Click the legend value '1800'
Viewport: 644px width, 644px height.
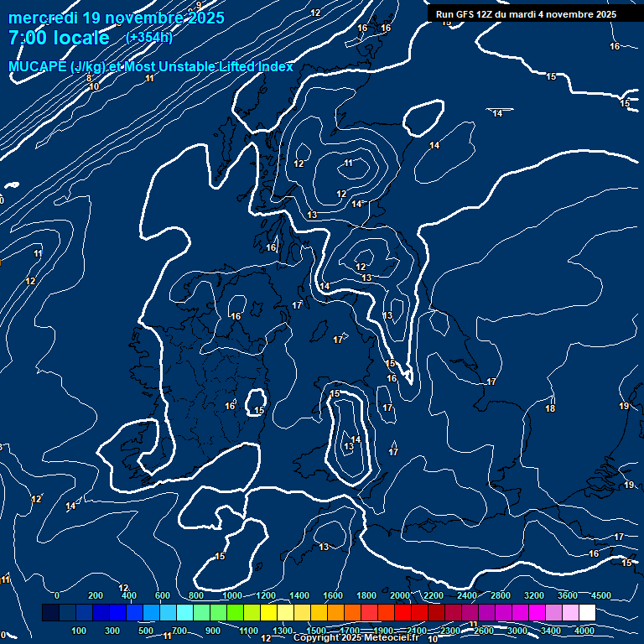366,595
